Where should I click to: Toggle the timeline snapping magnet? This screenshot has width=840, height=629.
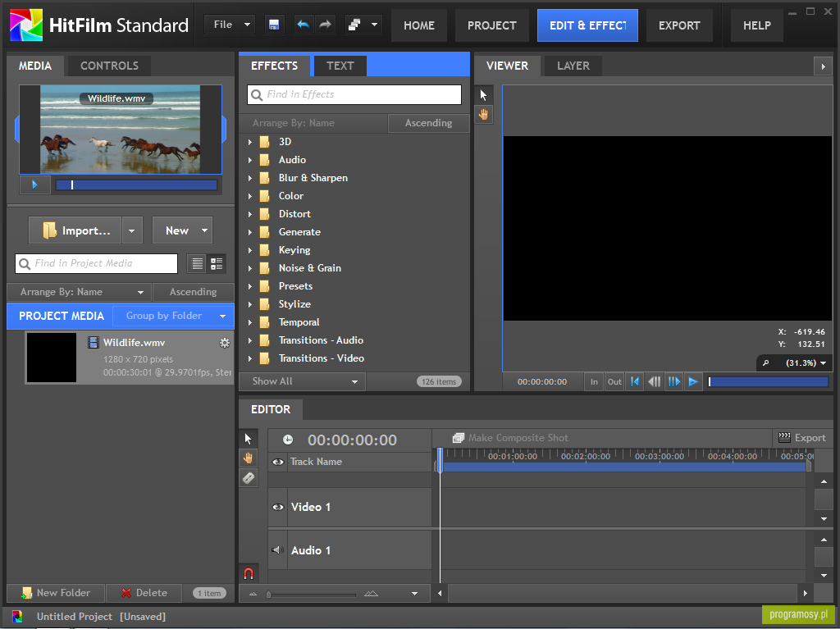pyautogui.click(x=249, y=573)
